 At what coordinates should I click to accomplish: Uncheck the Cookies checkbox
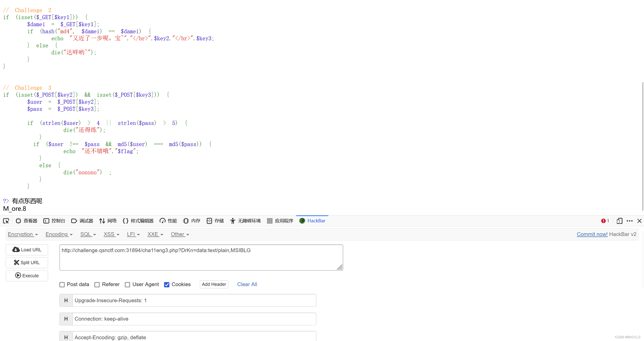pyautogui.click(x=167, y=285)
